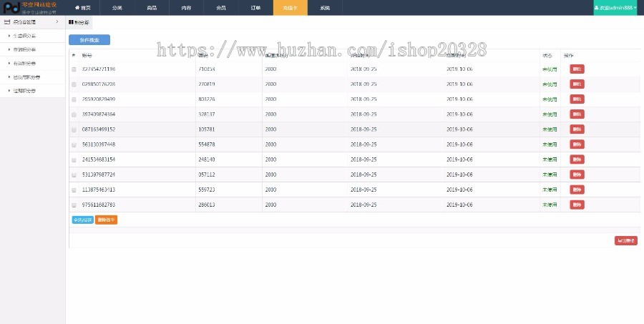The image size is (644, 324).
Task: Click the blue 条件搜索 button
Action: [89, 40]
